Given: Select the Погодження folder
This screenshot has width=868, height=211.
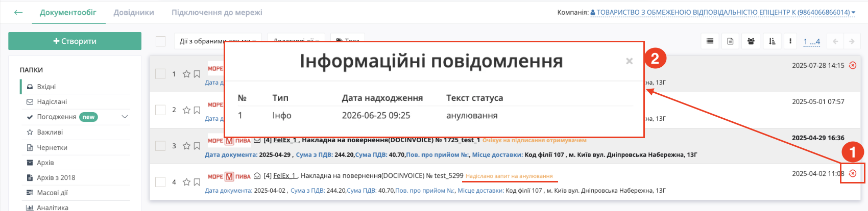Looking at the screenshot, I should (x=56, y=117).
